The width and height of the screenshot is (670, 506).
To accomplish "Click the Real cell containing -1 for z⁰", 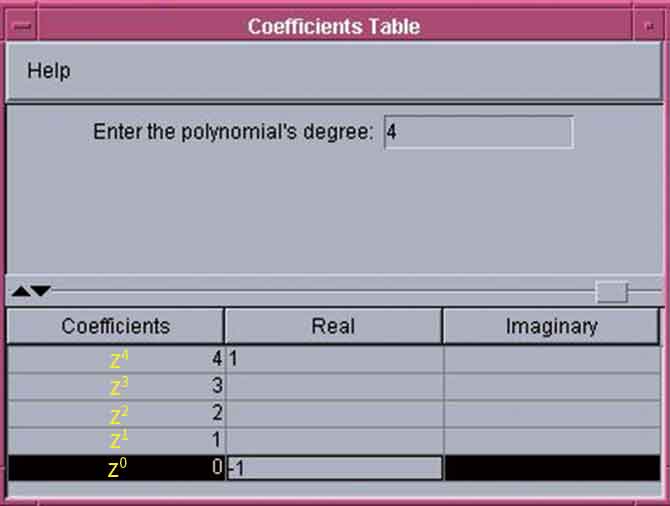I will 333,468.
